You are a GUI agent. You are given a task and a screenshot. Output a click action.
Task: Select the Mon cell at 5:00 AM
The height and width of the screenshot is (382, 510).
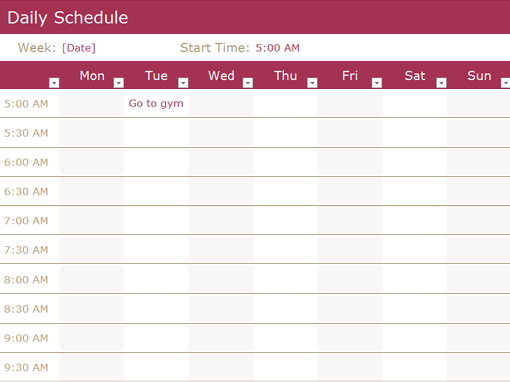click(92, 103)
